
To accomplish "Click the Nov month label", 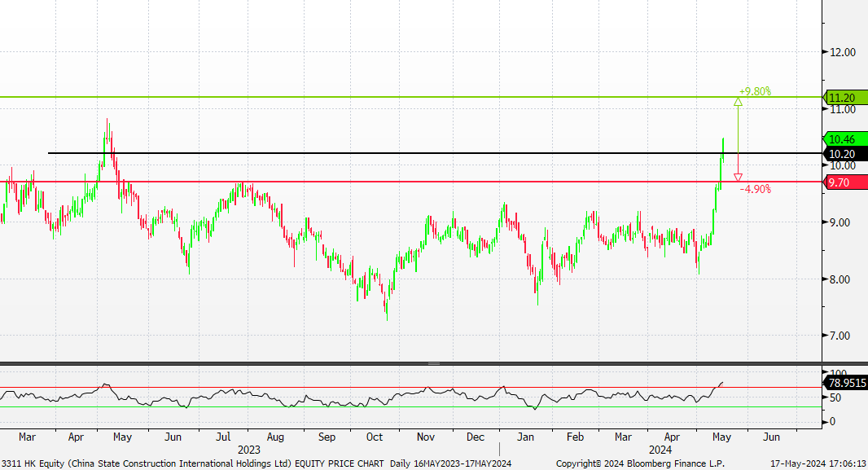I will pos(425,437).
